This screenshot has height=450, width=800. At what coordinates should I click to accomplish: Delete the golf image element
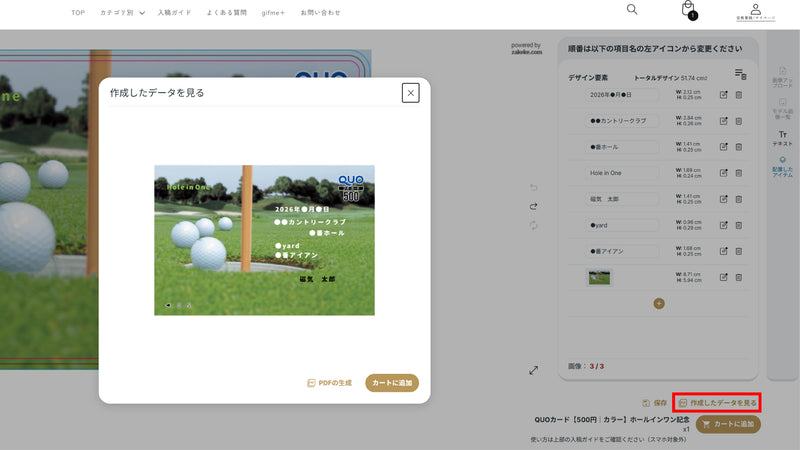point(738,277)
